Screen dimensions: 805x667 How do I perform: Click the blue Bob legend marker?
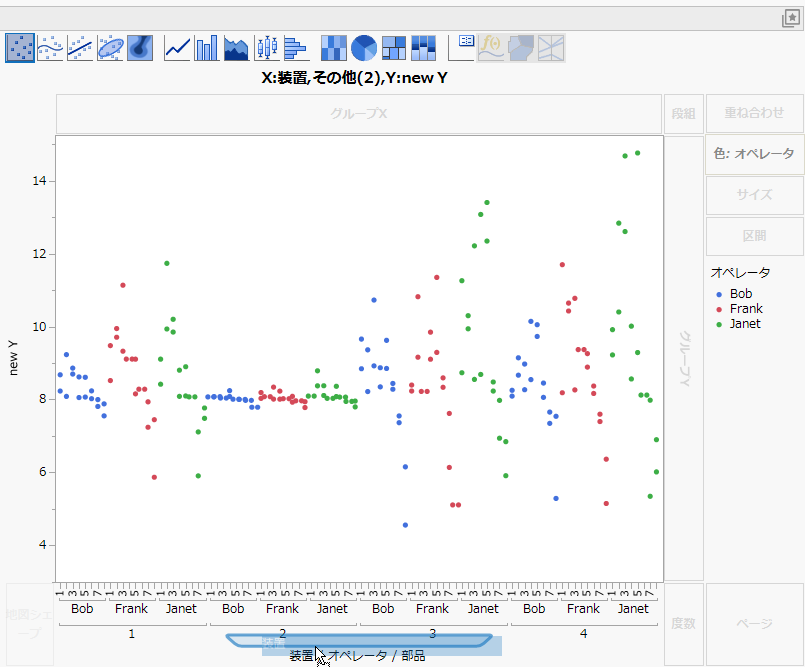pyautogui.click(x=719, y=294)
